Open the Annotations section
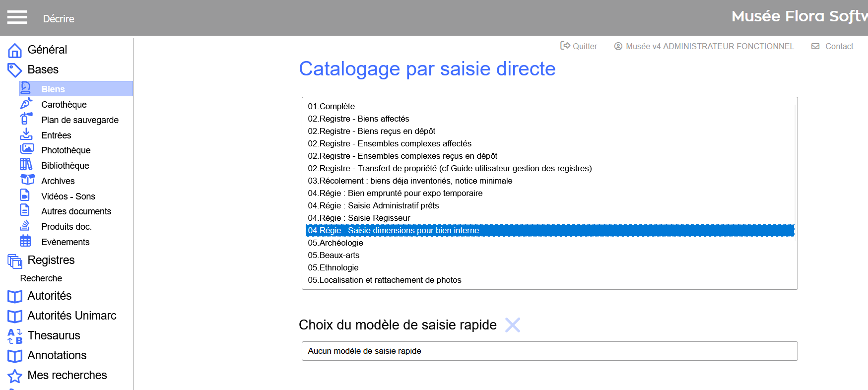 [x=57, y=355]
